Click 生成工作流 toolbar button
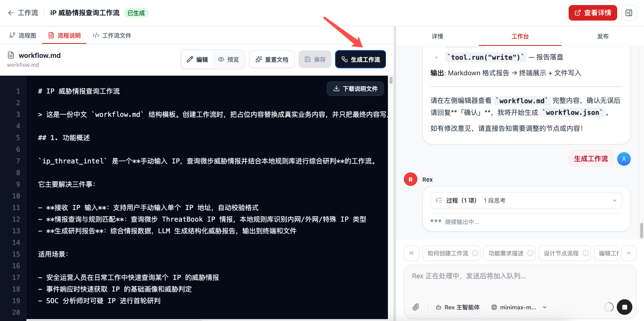Screen dimensions: 644x321 361,59
